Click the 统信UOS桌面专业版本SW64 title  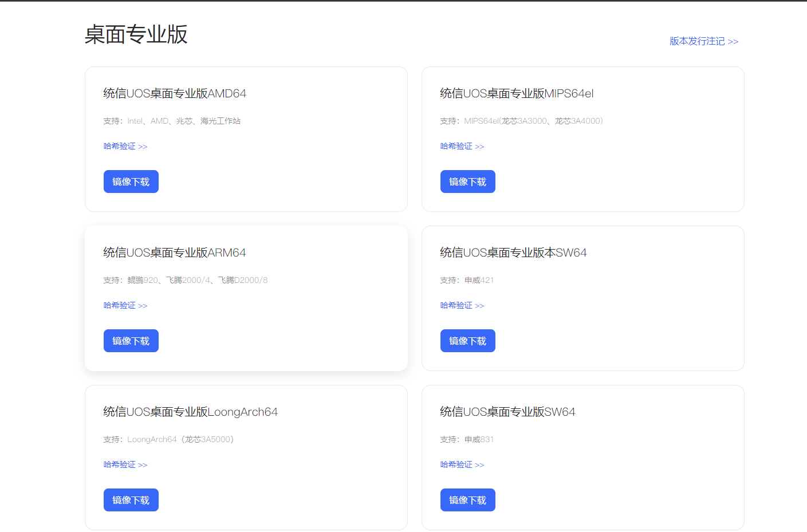coord(513,253)
